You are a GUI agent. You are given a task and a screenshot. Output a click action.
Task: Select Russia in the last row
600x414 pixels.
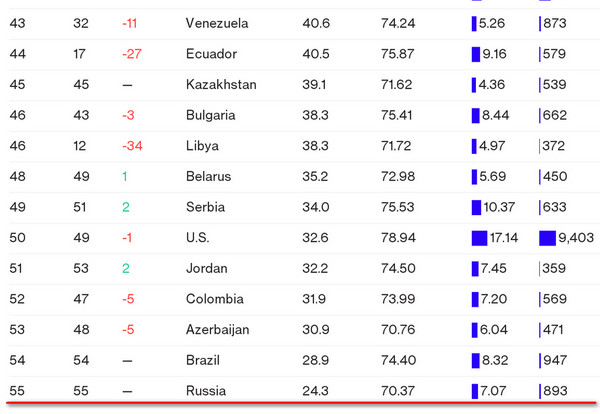click(206, 391)
